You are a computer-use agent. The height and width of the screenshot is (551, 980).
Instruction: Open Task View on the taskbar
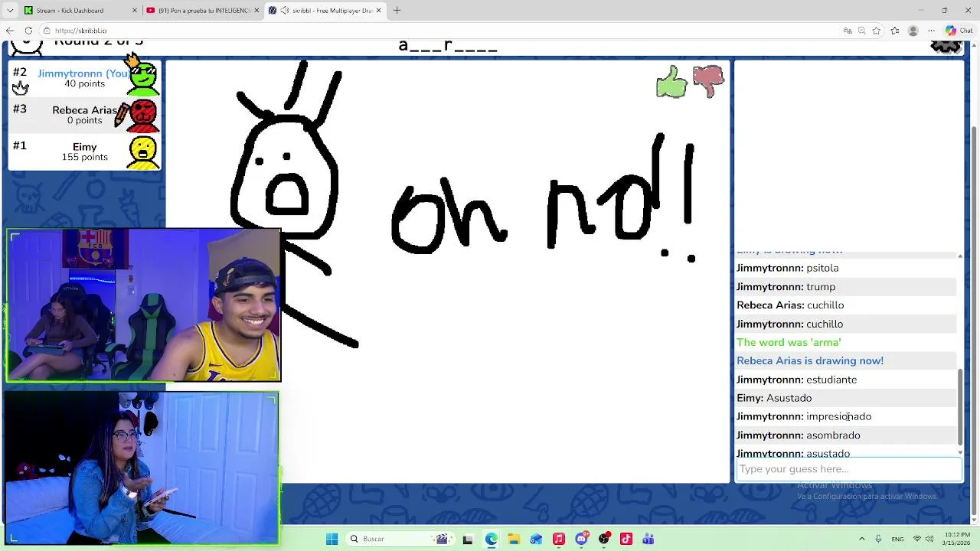click(468, 539)
